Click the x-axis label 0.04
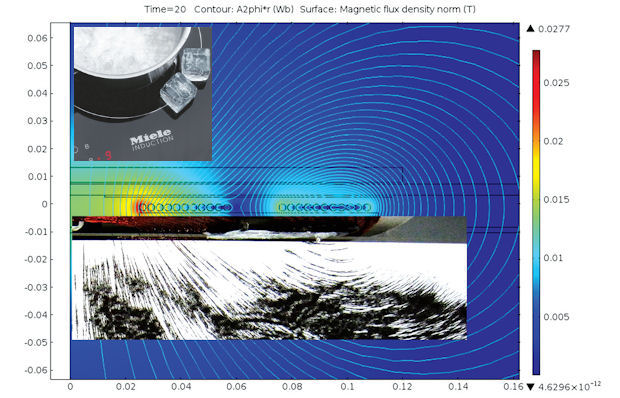620x398 pixels. tap(181, 387)
